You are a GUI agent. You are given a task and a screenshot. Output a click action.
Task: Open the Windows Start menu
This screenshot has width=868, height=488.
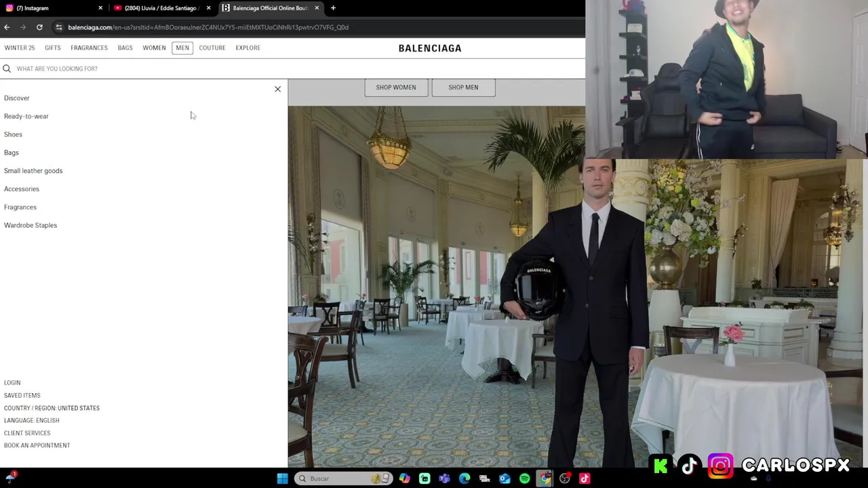282,479
